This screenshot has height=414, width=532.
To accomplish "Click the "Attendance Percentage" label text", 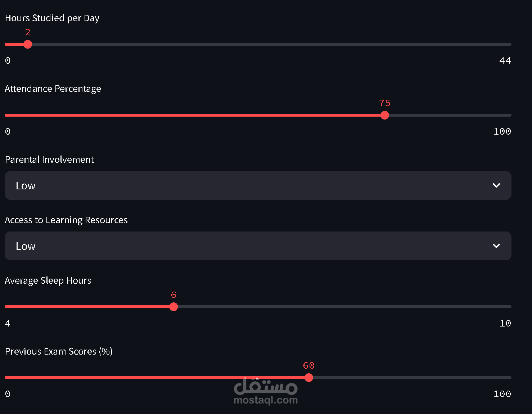I will pyautogui.click(x=53, y=89).
